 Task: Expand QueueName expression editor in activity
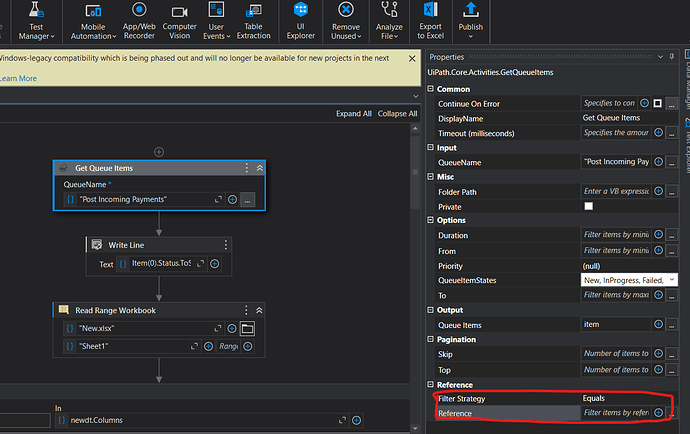pos(218,199)
